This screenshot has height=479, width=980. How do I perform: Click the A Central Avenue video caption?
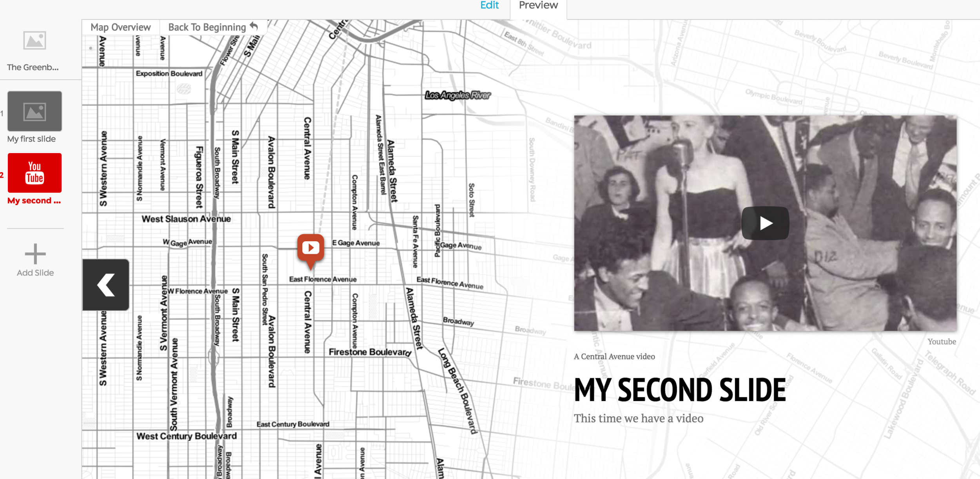(614, 357)
